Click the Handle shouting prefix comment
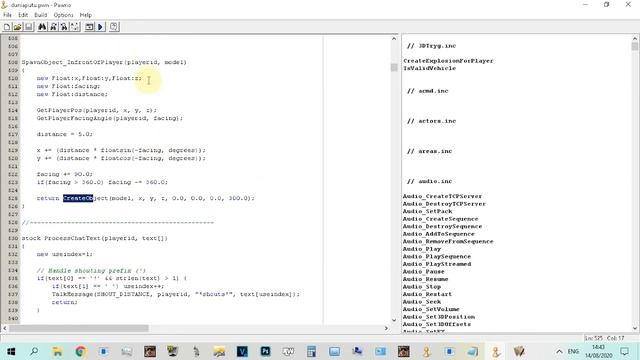640x360 pixels. pos(91,271)
